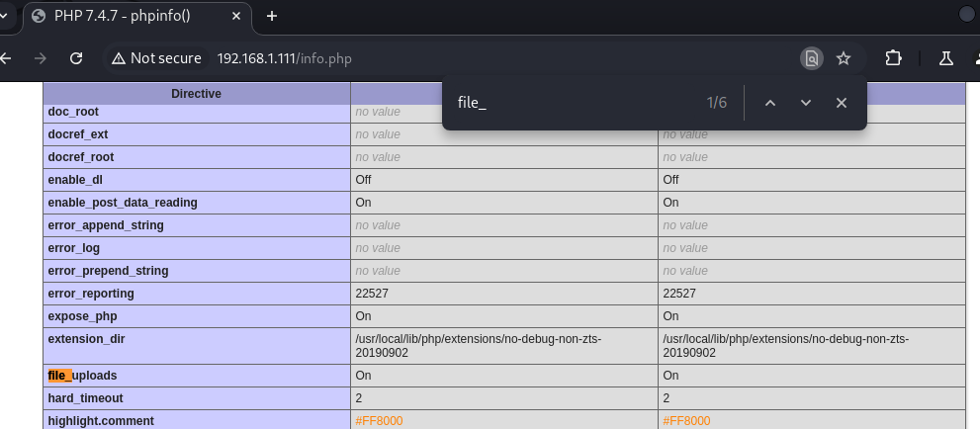Click the orange #FF8000 highlight.comment local value
The height and width of the screenshot is (429, 980).
click(x=379, y=421)
